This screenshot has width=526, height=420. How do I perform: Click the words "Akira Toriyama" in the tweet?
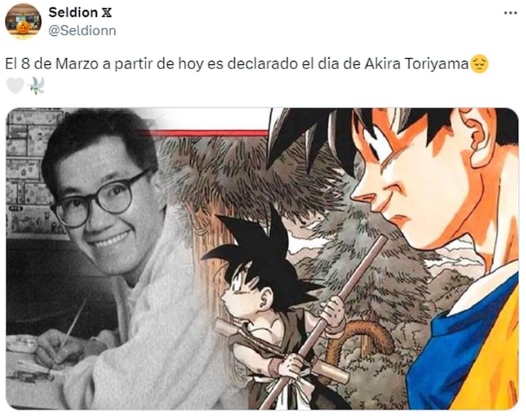416,64
